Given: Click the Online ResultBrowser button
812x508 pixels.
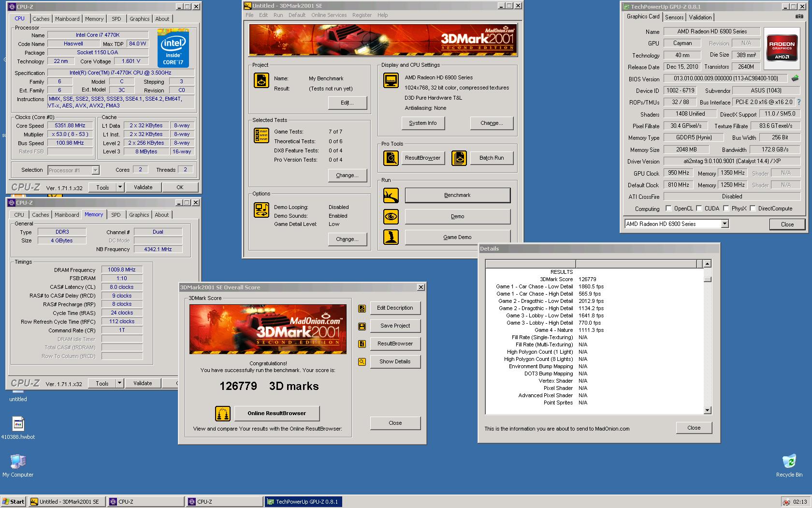Looking at the screenshot, I should [x=276, y=413].
